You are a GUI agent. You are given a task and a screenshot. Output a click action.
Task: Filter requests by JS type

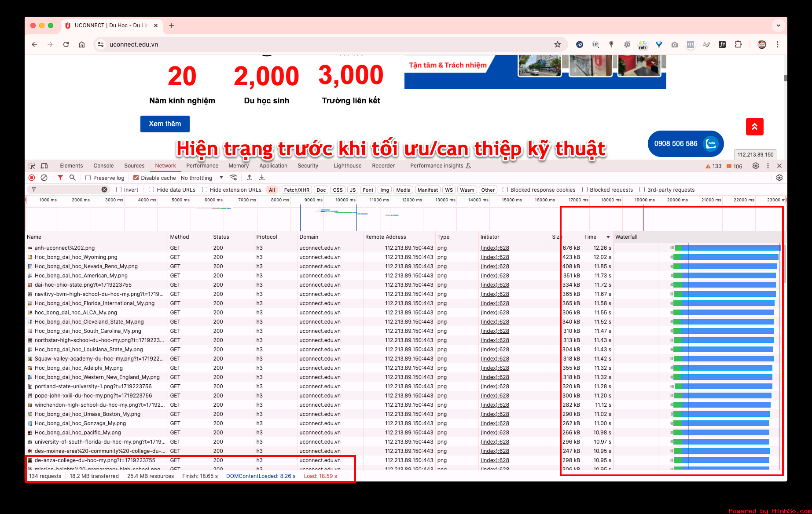[x=353, y=190]
